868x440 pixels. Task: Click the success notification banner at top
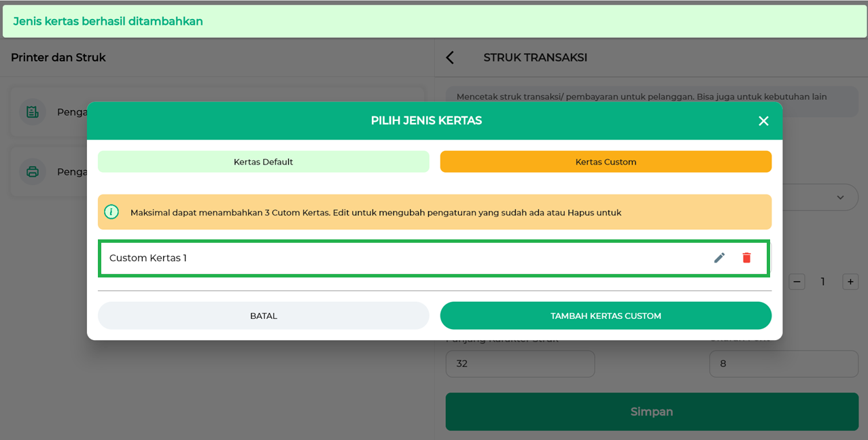point(434,21)
